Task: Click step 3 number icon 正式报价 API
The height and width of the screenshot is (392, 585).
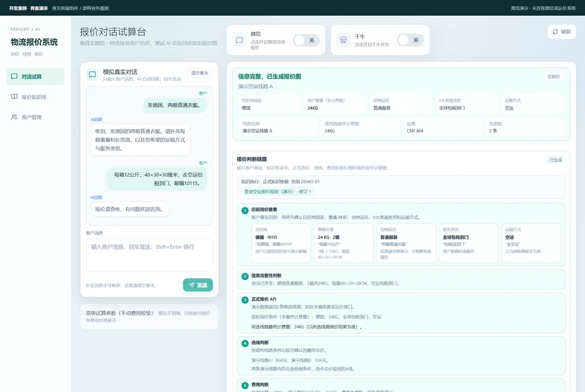Action: 245,300
